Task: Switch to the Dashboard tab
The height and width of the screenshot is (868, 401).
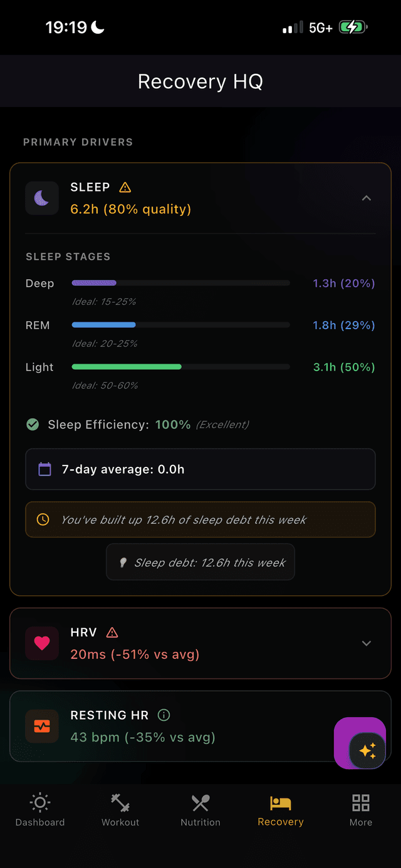Action: (39, 809)
